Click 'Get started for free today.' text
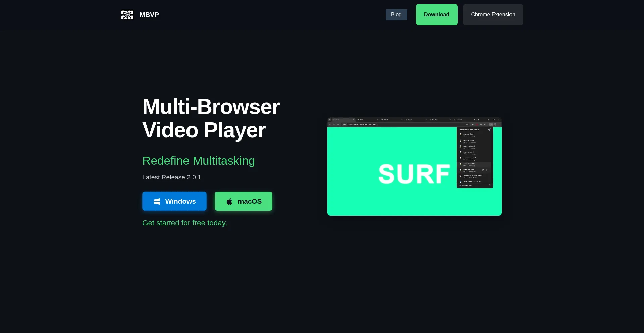The width and height of the screenshot is (644, 333). [x=184, y=223]
